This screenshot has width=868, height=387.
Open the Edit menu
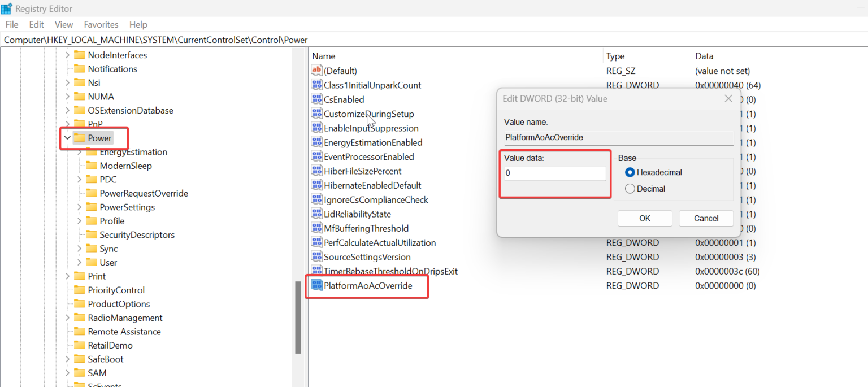(x=37, y=24)
